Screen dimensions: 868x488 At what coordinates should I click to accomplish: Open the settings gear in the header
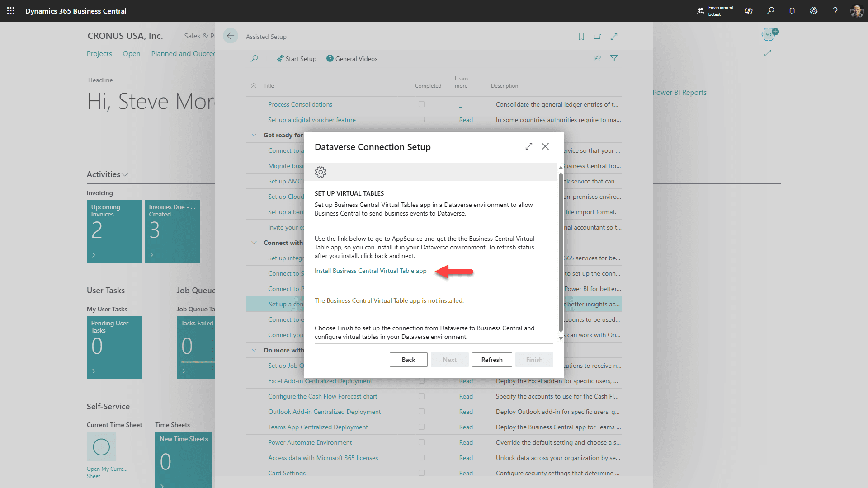[x=814, y=11]
